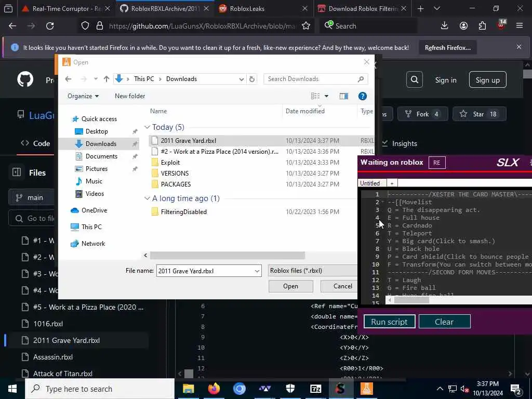Click Clear in SLX window
The width and height of the screenshot is (532, 399).
tap(444, 322)
